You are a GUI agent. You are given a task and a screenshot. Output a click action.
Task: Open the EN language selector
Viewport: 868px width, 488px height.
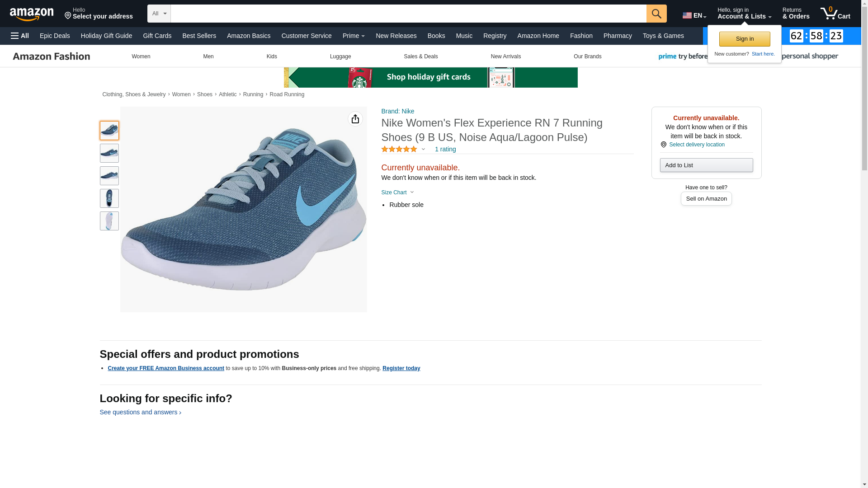tap(694, 15)
